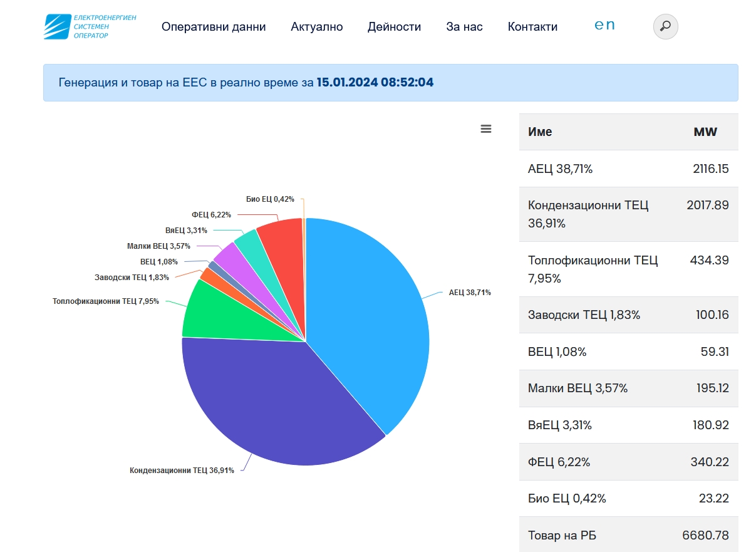Open the search magnifier icon
Viewport: 756px width, 552px height.
tap(665, 26)
